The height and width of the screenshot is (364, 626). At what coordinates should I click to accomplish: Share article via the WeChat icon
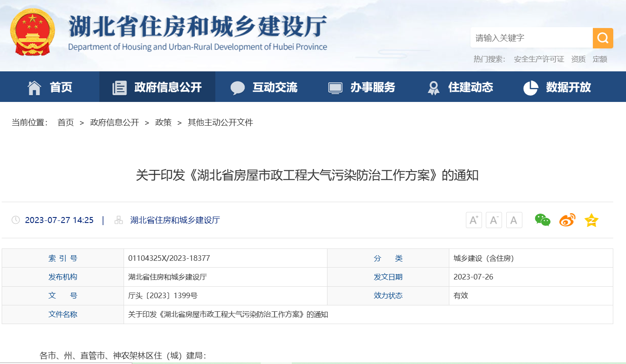tap(542, 220)
